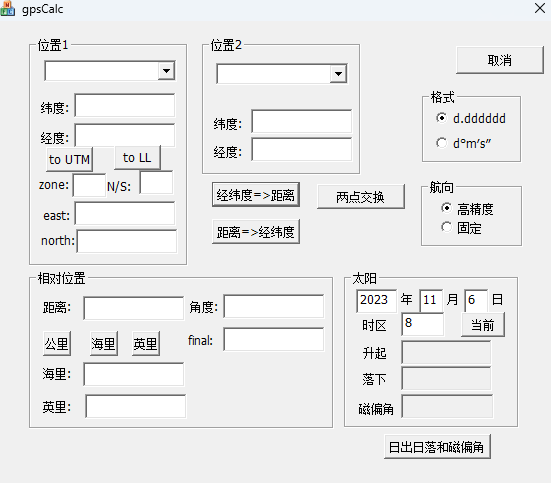Open the 位置1 dropdown list
Screen dimensions: 551x483
(x=166, y=71)
